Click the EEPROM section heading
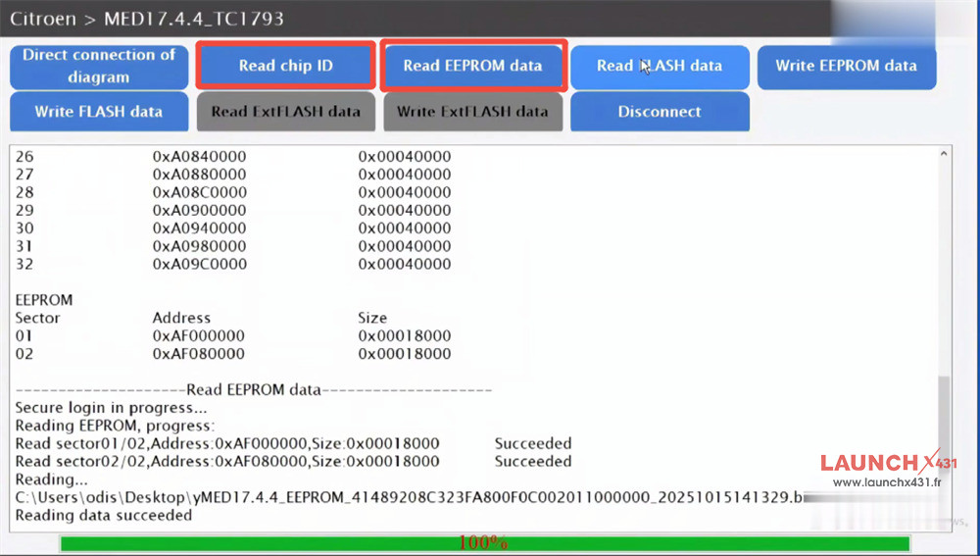The height and width of the screenshot is (556, 980). click(44, 300)
